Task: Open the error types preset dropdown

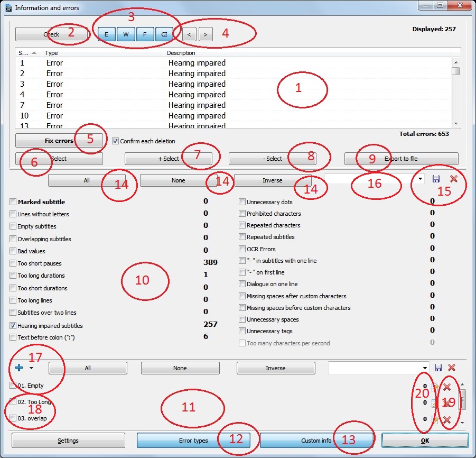Action: coord(421,179)
